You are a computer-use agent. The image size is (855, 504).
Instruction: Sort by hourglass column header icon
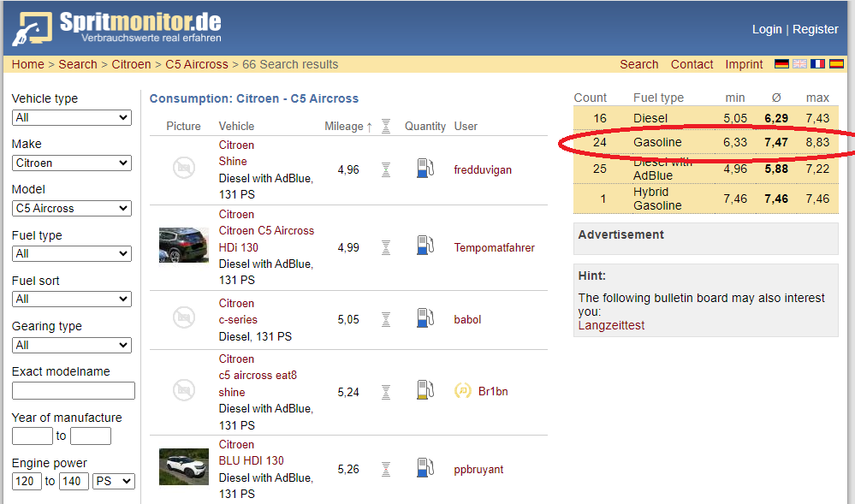(385, 126)
